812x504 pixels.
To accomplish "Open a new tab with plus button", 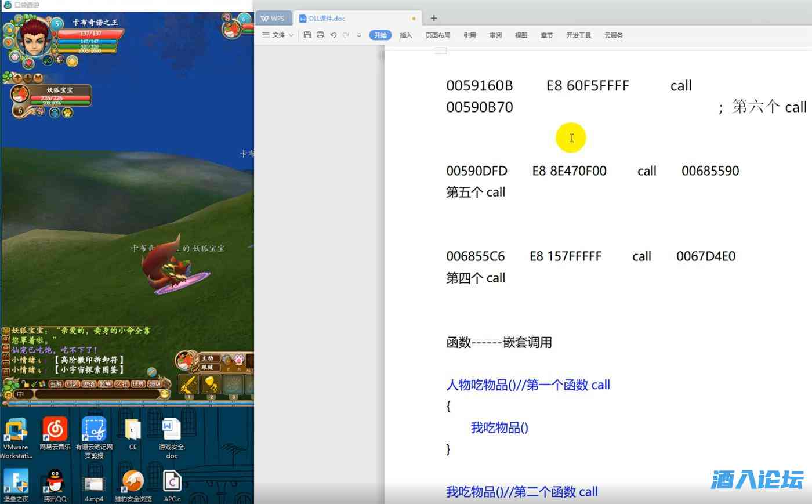I will 434,18.
